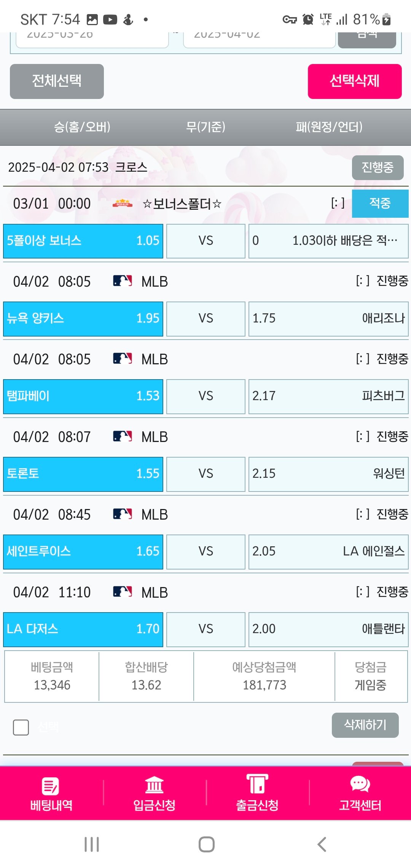The image size is (411, 868).
Task: Tap the LA 다저스 1.70 cell
Action: coord(83,629)
